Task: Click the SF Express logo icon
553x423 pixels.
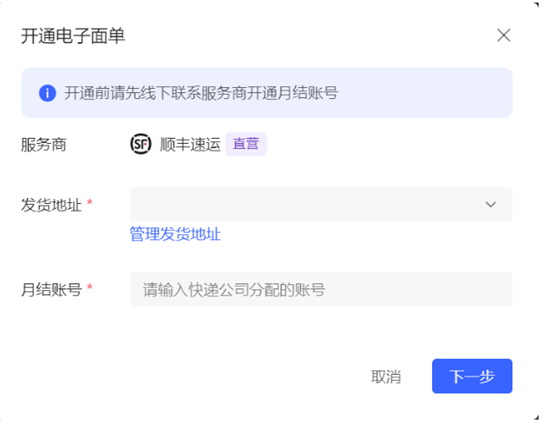Action: click(141, 144)
